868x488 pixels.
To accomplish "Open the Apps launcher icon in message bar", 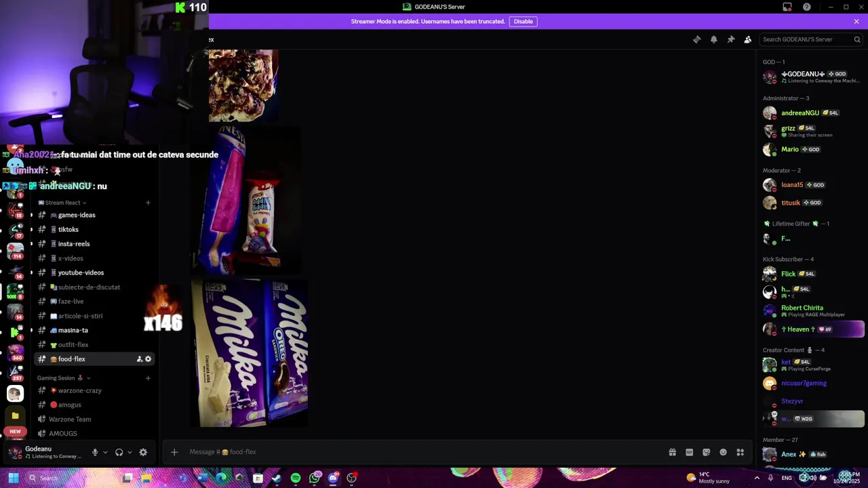I will (x=741, y=452).
